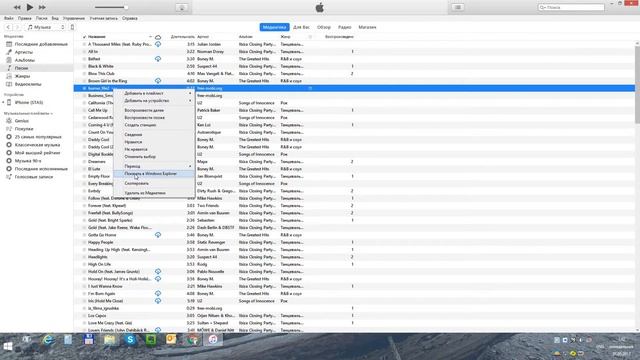Download Gotta Go Home cloud icon

158,235
